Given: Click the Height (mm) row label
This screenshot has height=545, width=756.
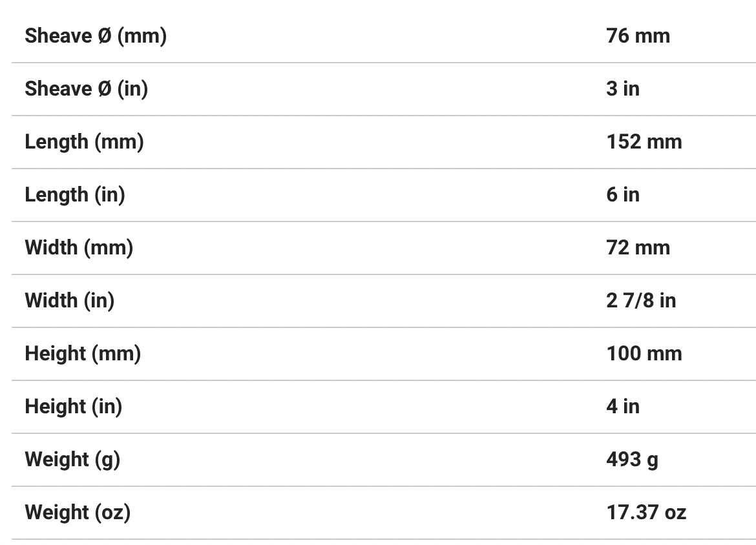Looking at the screenshot, I should tap(83, 354).
